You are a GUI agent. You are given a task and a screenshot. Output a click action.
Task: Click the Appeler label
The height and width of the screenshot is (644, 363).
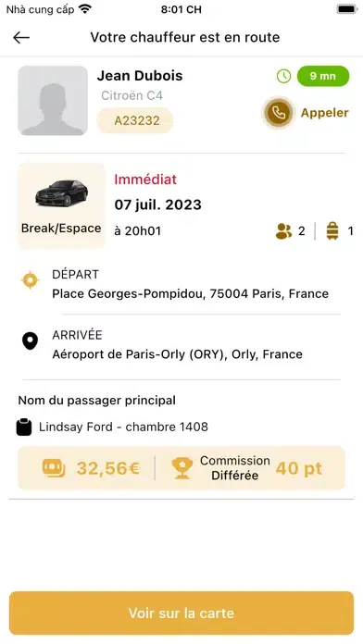point(325,113)
